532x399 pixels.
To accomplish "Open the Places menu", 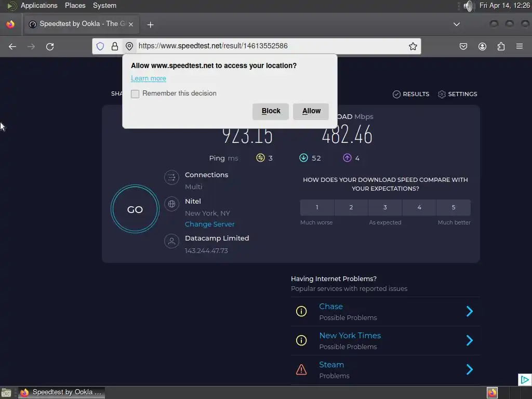I will click(75, 5).
